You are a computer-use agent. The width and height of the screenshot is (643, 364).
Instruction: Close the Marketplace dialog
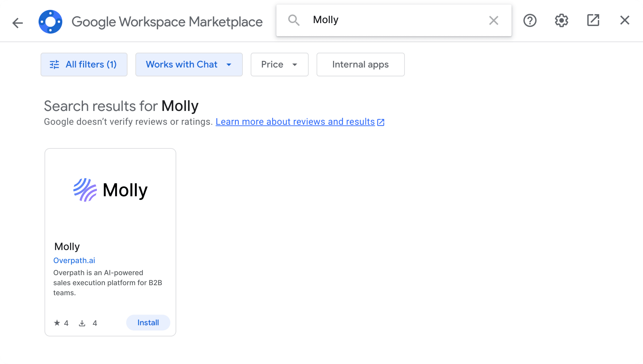coord(624,20)
